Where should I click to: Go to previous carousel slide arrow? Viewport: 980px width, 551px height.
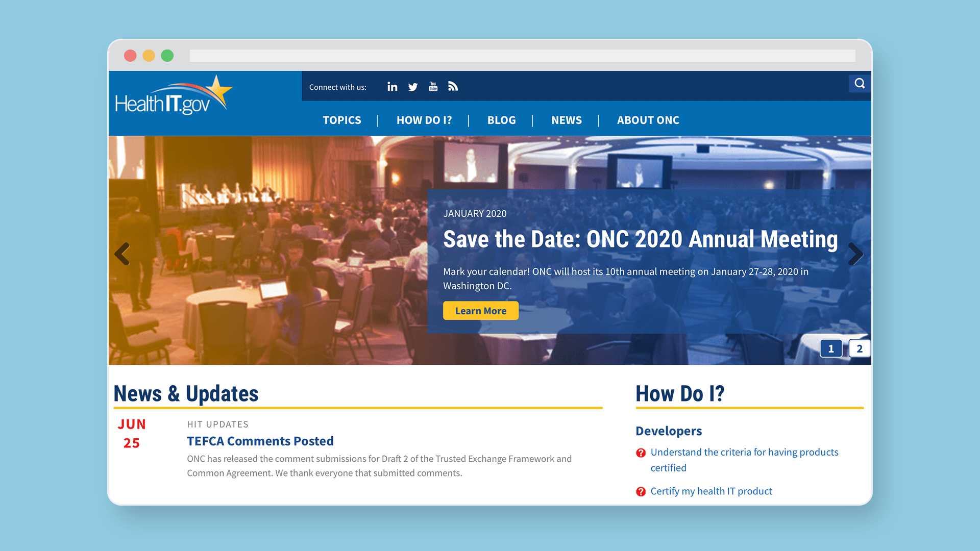point(122,254)
